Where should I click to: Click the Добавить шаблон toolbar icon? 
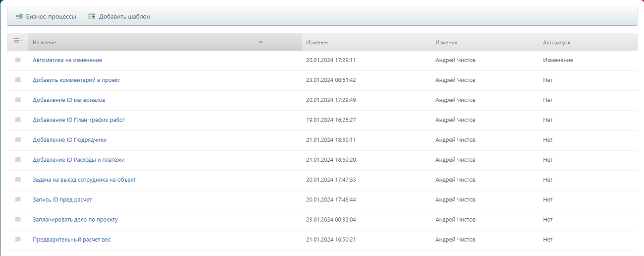point(92,16)
